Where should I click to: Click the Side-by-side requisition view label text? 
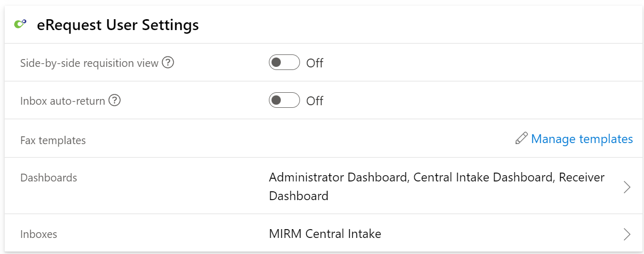[89, 63]
